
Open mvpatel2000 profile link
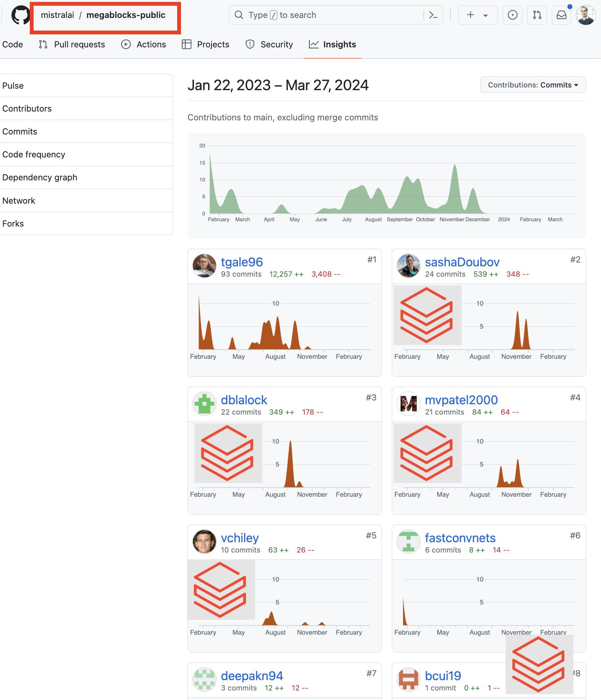coord(461,400)
